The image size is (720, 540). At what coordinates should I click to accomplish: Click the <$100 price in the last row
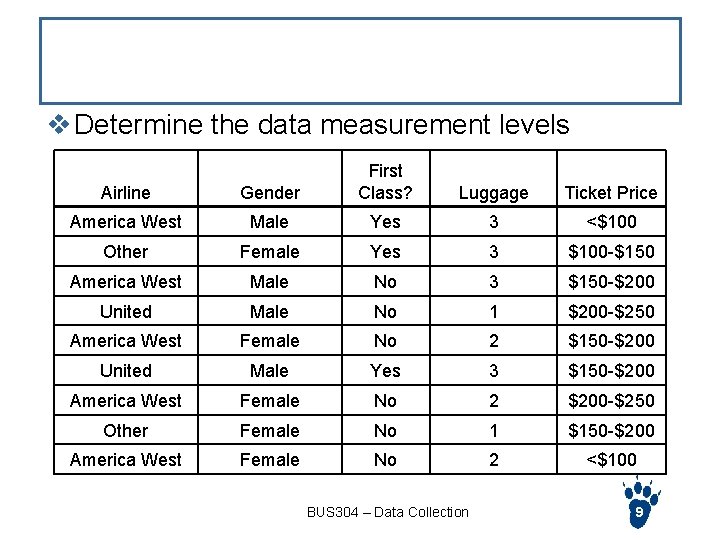tap(611, 460)
